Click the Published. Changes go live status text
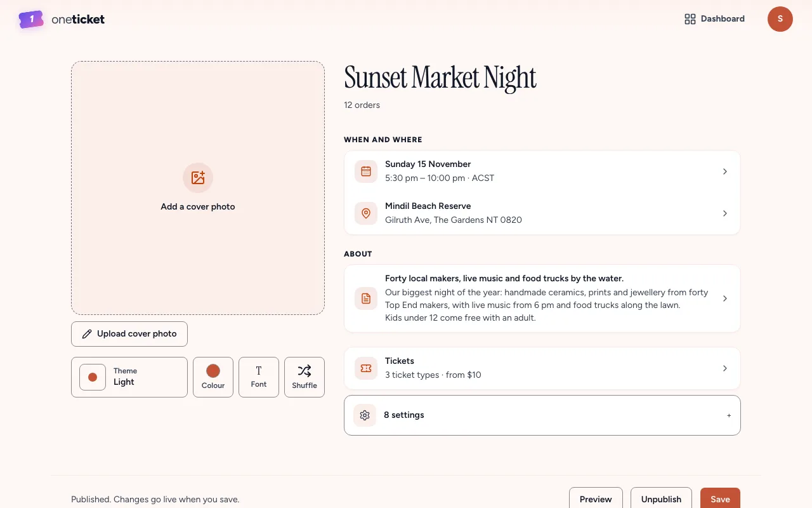 click(155, 499)
